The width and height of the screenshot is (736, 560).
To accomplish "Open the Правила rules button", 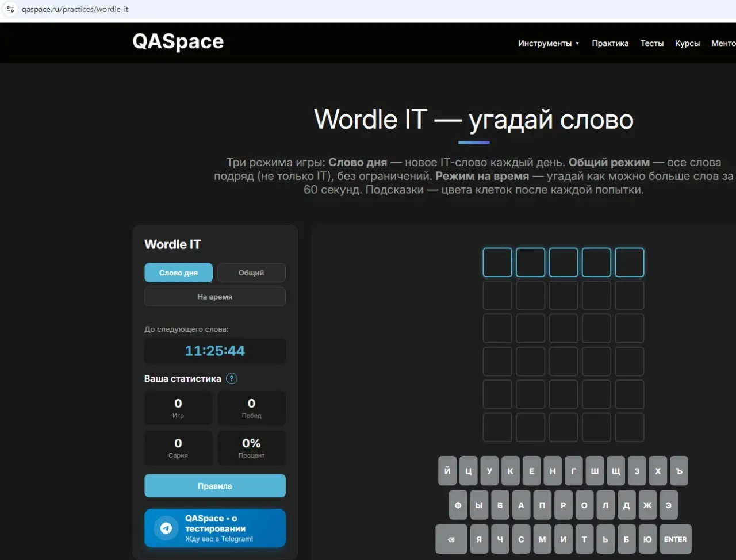I will 215,486.
